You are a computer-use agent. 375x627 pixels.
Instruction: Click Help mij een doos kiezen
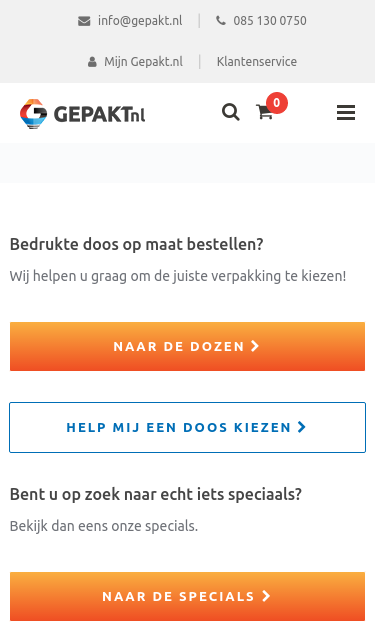[x=188, y=427]
